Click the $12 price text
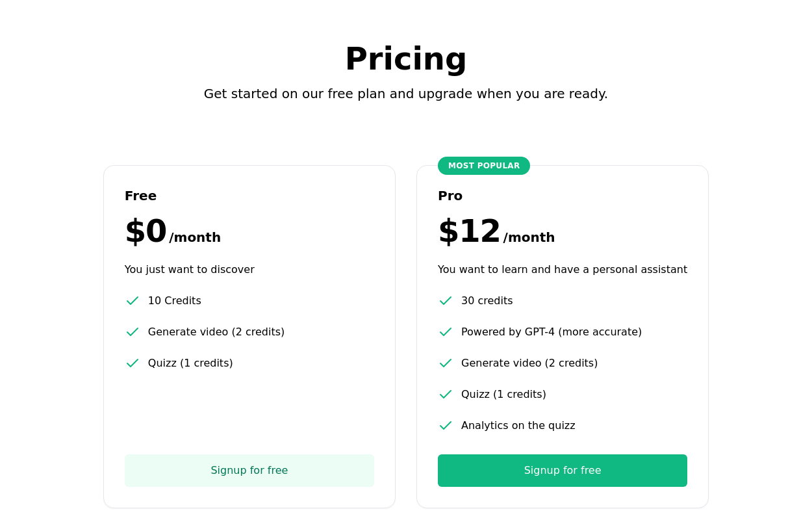 (469, 232)
